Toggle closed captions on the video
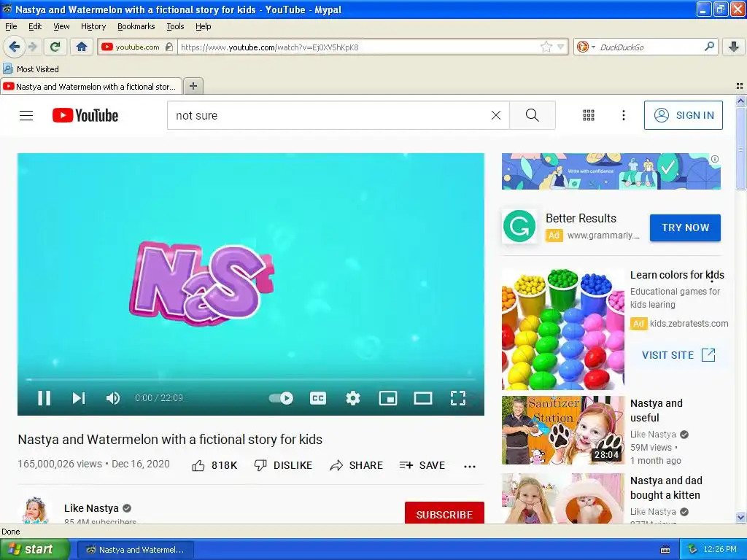The width and height of the screenshot is (747, 560). pos(318,398)
